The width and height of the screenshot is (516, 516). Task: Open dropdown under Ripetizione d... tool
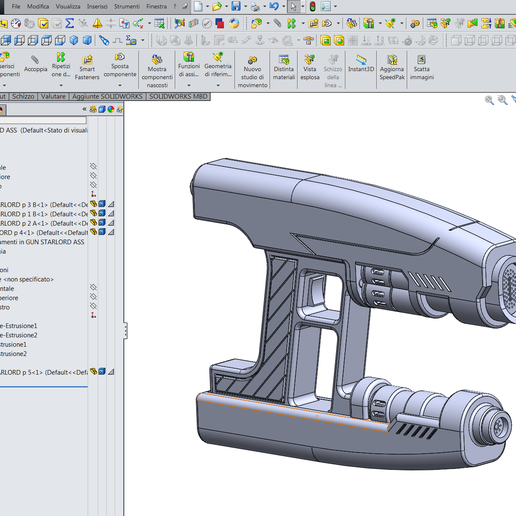61,85
